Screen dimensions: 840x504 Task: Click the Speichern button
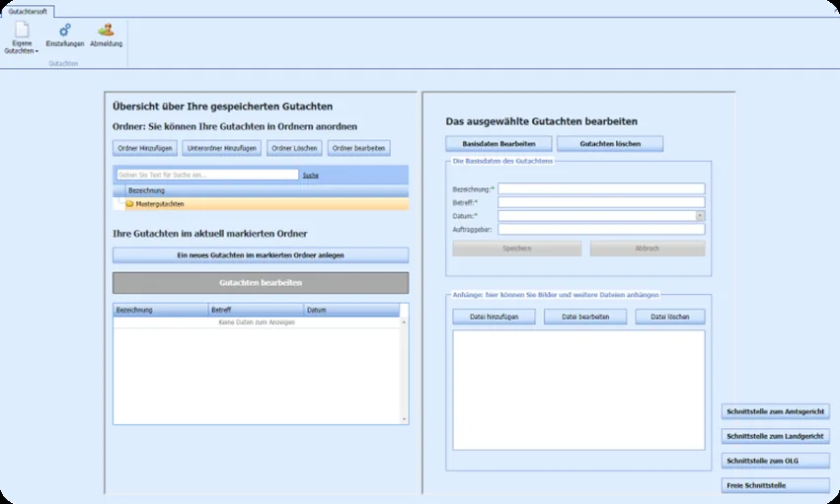pos(517,249)
